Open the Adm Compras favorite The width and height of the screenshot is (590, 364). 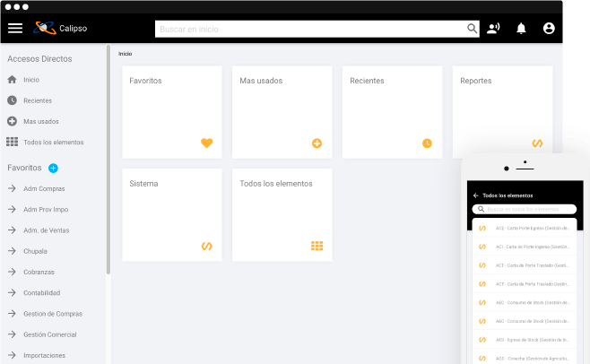click(44, 188)
